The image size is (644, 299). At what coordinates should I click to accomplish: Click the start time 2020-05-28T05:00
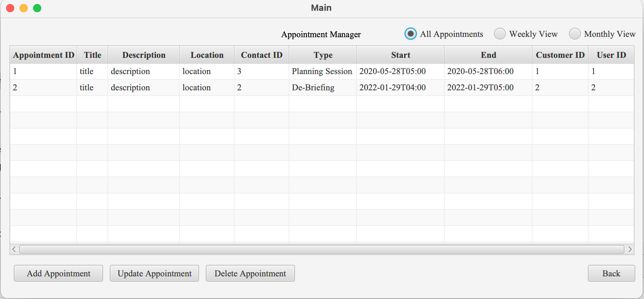393,71
